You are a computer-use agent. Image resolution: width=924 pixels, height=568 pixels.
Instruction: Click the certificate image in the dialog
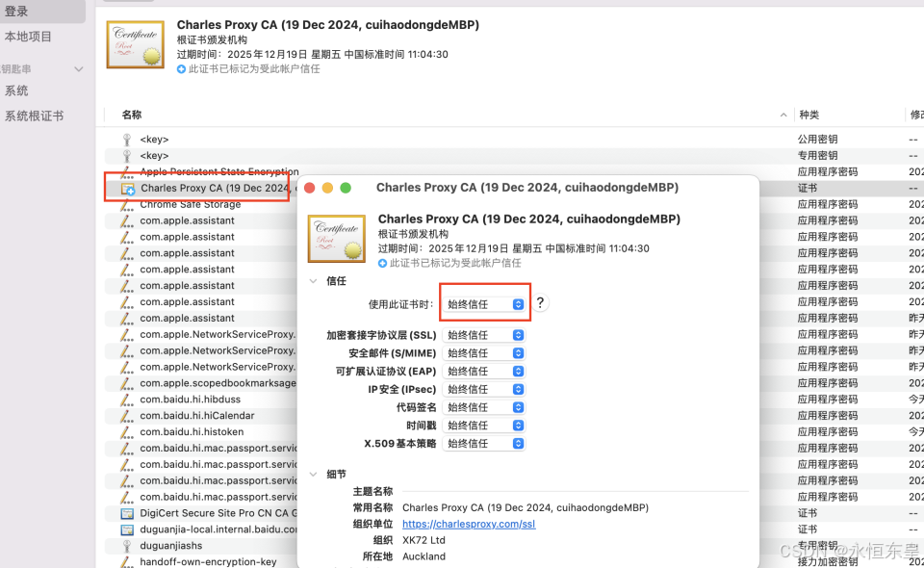coord(337,239)
